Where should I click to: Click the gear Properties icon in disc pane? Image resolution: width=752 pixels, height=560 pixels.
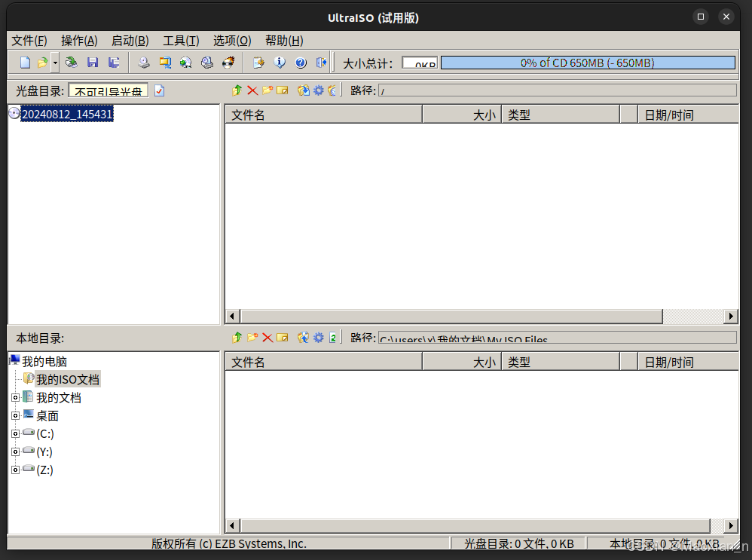click(x=319, y=90)
